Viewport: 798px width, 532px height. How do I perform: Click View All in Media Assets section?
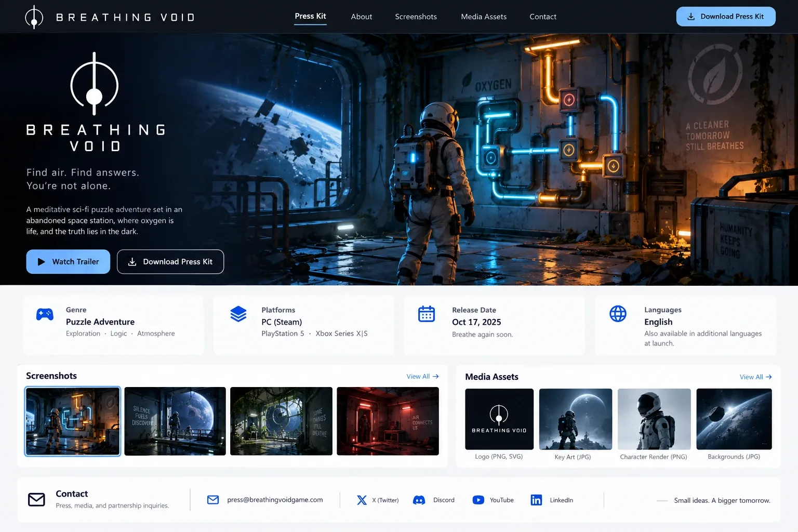755,377
